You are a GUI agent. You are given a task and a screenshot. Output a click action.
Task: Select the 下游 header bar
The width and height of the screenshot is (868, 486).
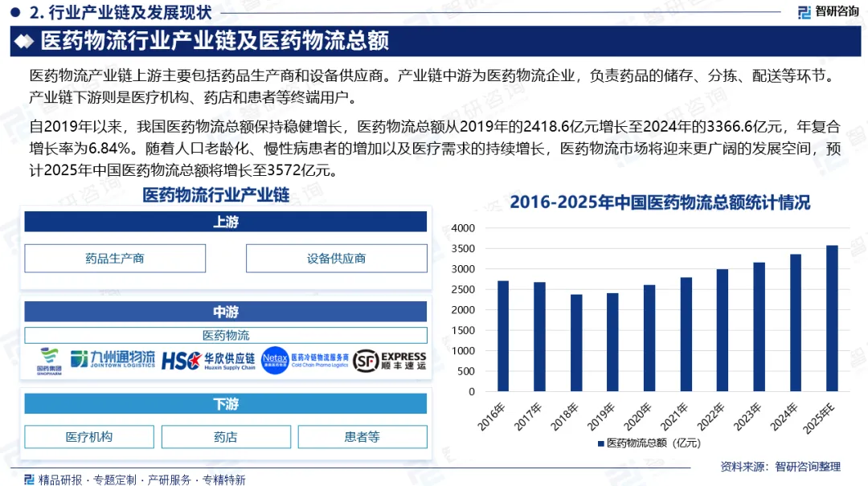point(225,403)
